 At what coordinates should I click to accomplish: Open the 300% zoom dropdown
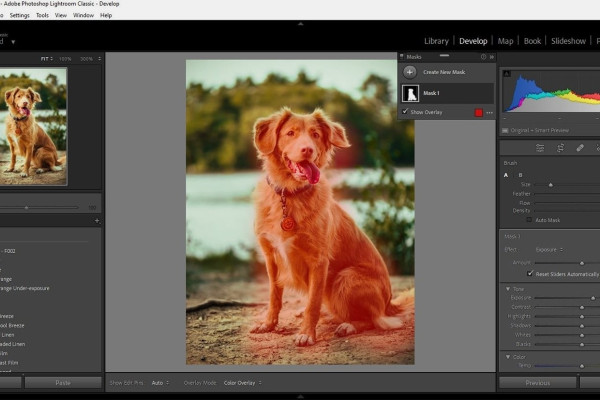(x=90, y=59)
